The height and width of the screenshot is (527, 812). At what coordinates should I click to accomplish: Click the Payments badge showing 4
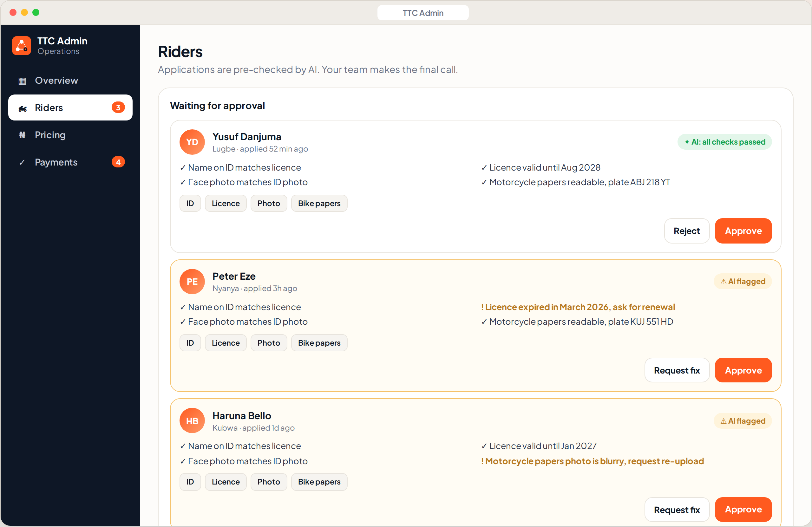coord(118,162)
